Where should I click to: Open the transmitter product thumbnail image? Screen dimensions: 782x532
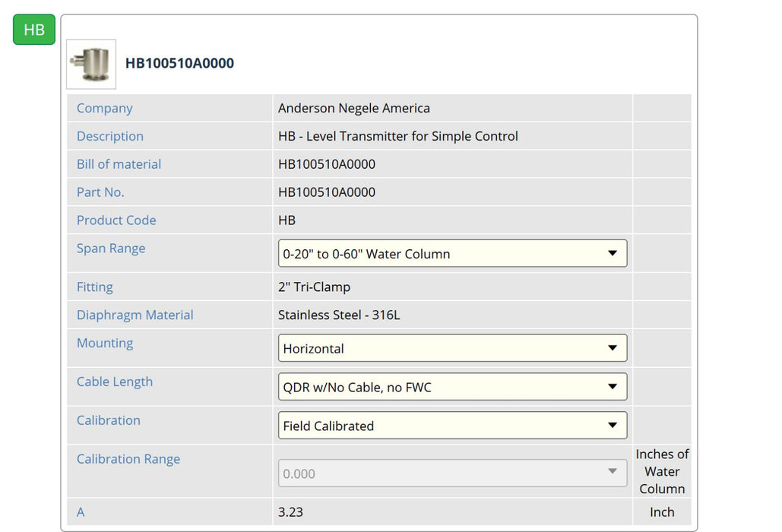coord(91,64)
